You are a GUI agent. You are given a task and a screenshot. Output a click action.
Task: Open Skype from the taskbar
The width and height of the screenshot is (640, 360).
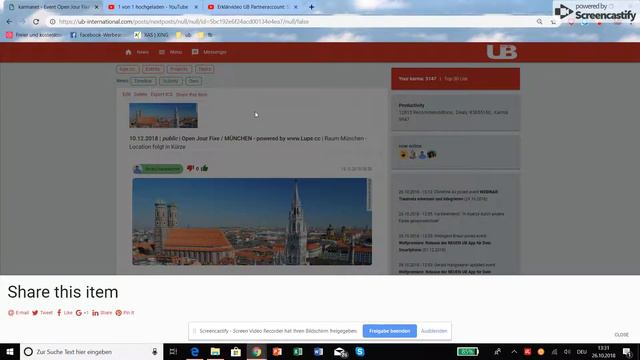pyautogui.click(x=360, y=351)
